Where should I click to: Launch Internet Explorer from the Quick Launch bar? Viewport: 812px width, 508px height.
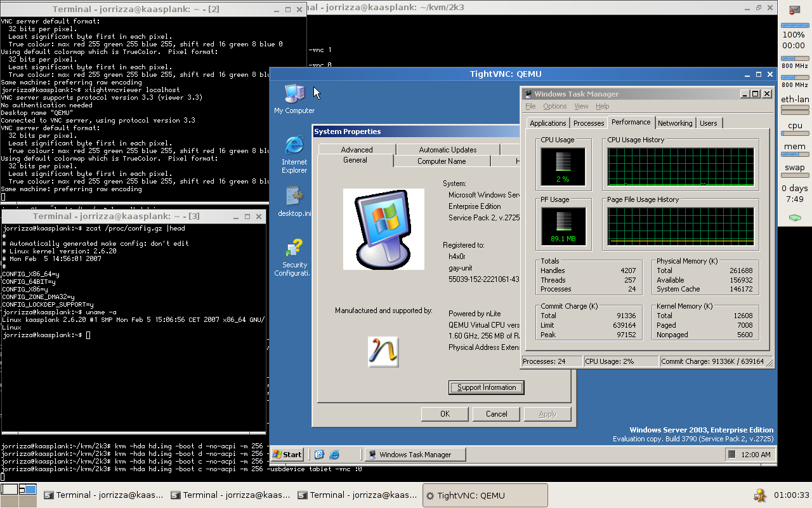coord(334,454)
